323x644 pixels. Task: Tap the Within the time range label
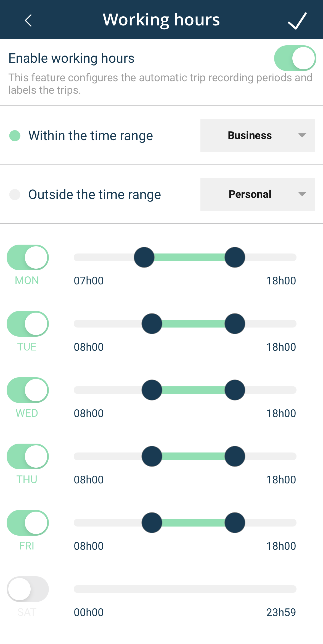pos(91,136)
